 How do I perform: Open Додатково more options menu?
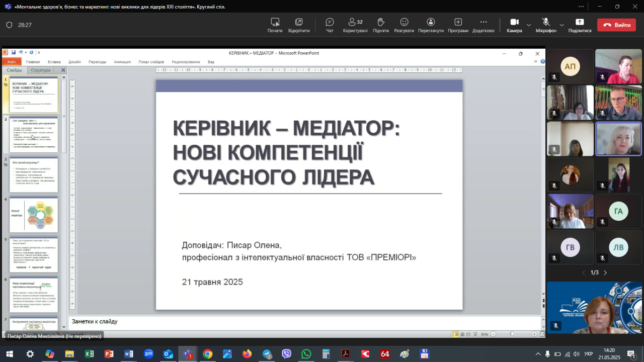483,23
